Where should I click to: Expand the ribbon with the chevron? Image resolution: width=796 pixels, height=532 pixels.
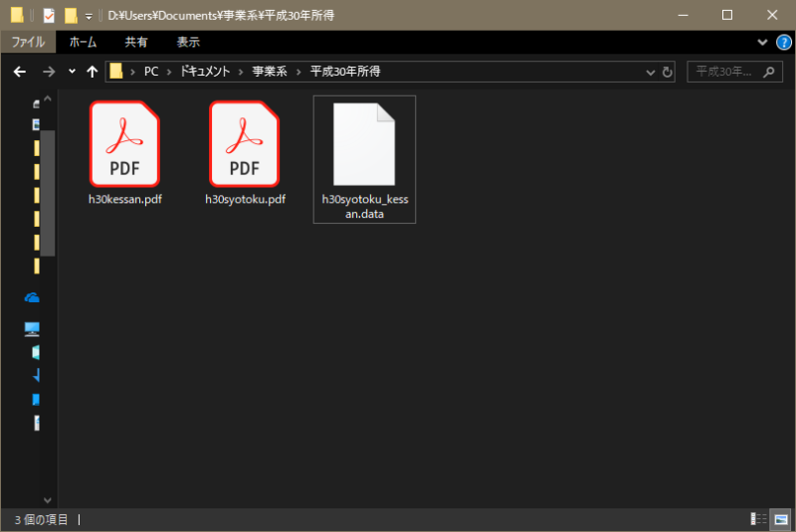pos(762,42)
